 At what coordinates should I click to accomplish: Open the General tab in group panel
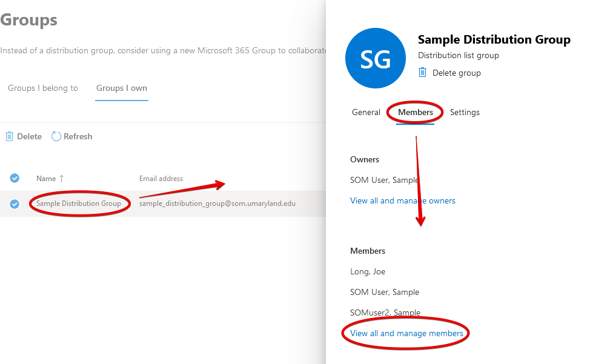click(x=366, y=113)
